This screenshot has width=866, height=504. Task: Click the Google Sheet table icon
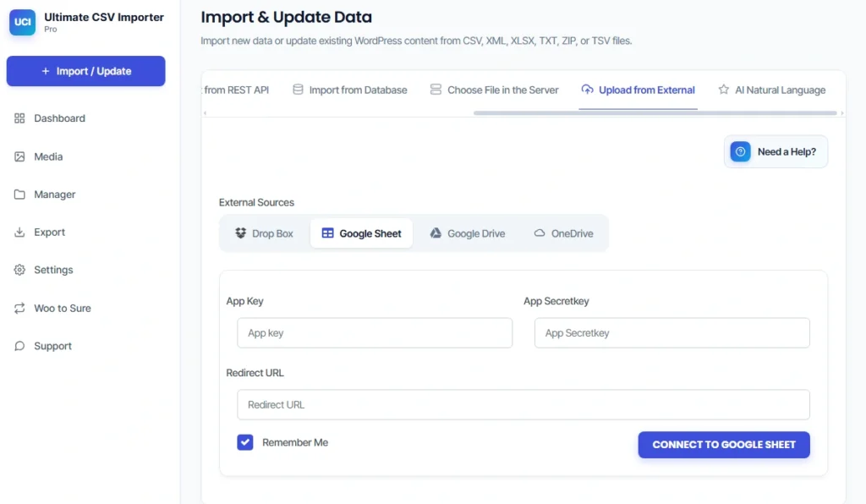click(x=327, y=233)
